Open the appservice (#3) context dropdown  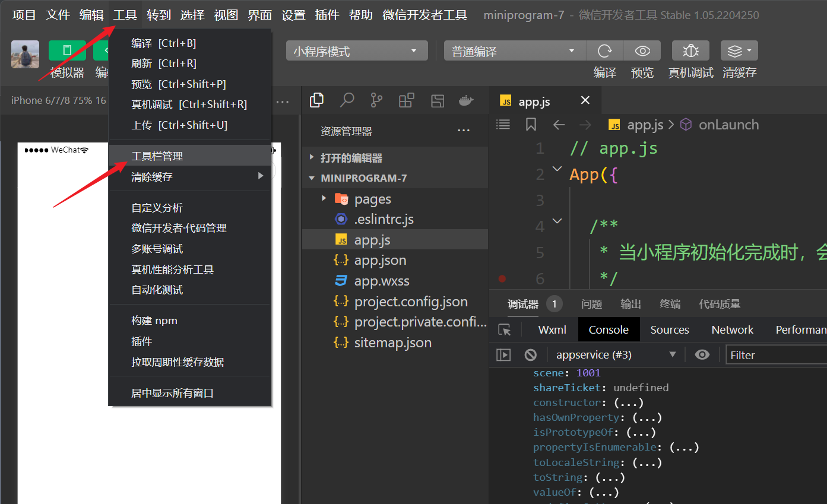point(615,355)
